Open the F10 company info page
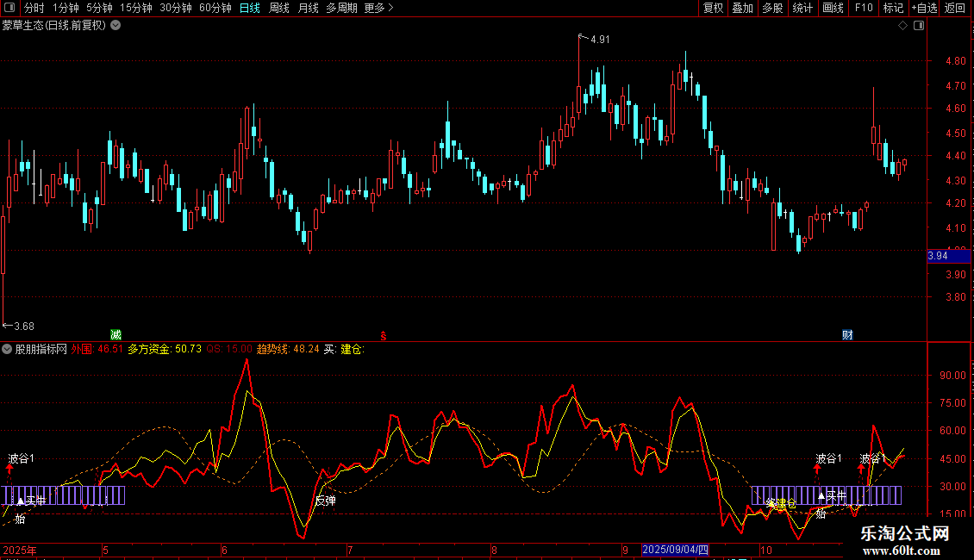The image size is (974, 560). coord(864,8)
